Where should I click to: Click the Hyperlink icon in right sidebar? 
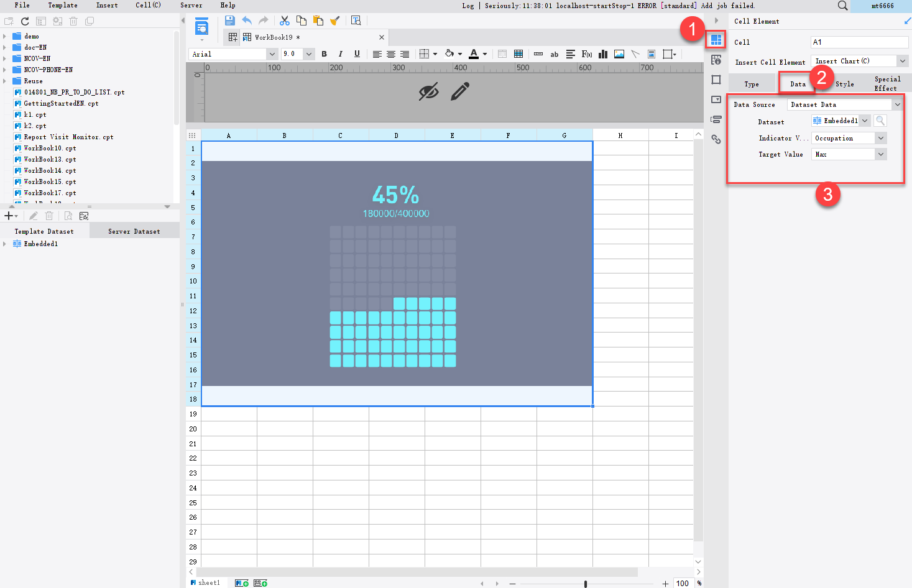point(716,139)
